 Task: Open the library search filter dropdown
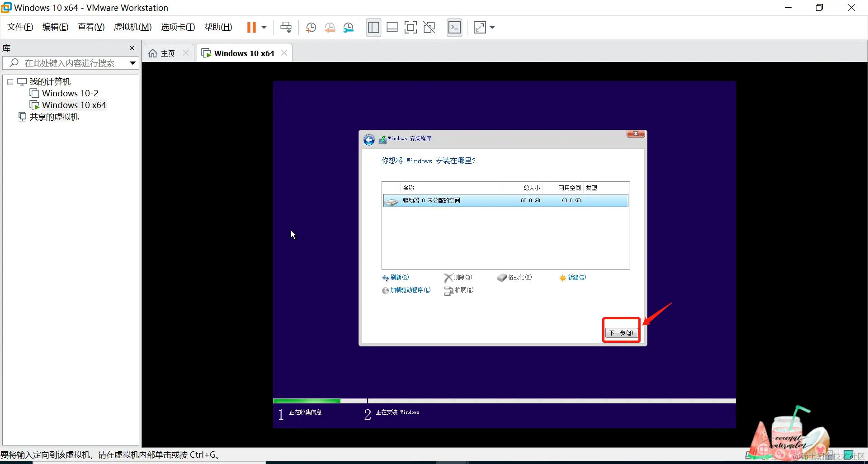[x=132, y=63]
